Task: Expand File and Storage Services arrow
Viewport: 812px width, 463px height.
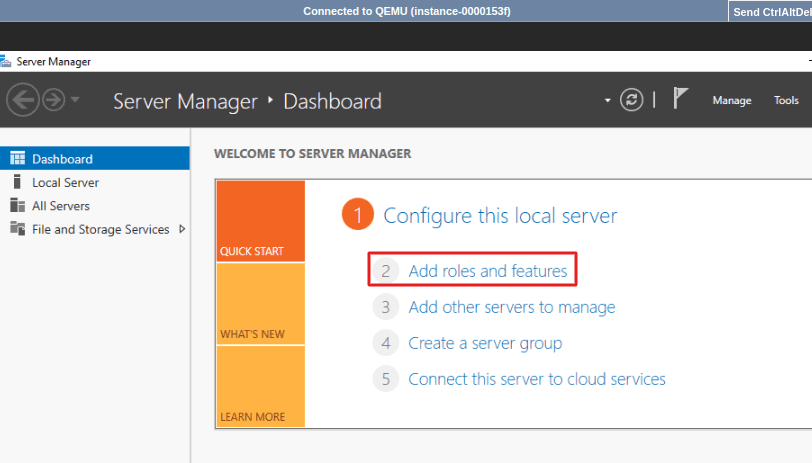Action: (182, 229)
